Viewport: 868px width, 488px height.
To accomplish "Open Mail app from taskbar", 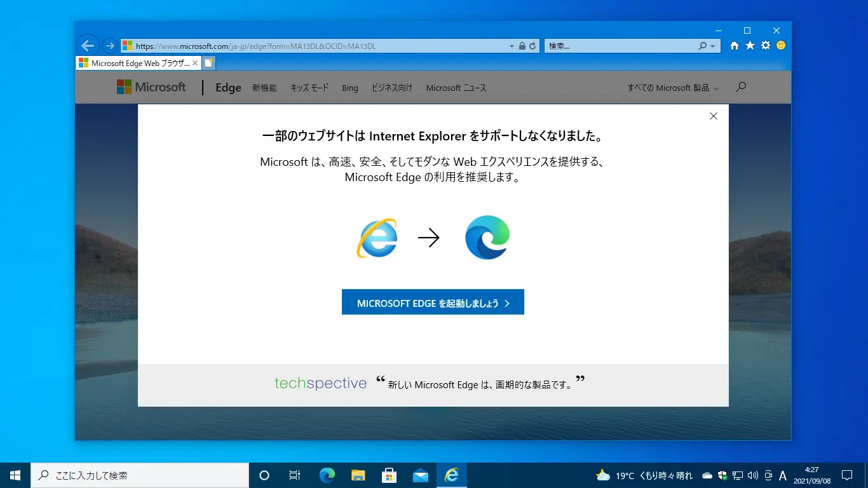I will click(x=421, y=475).
